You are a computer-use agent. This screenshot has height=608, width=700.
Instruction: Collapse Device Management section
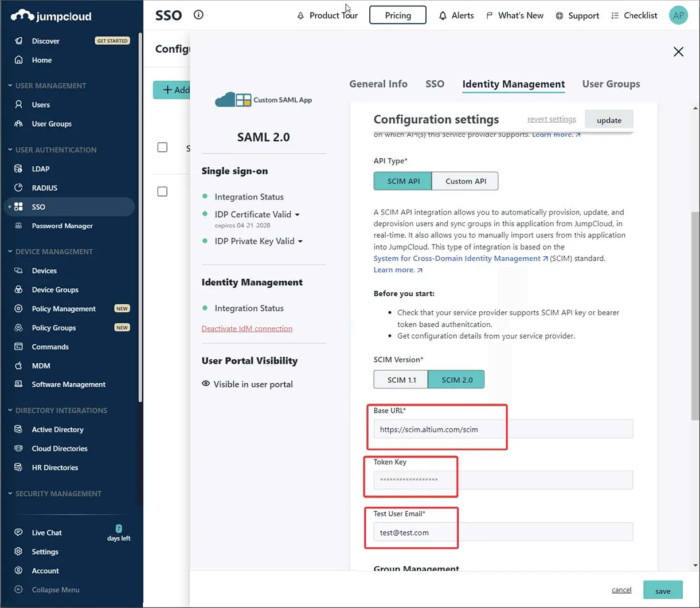10,252
